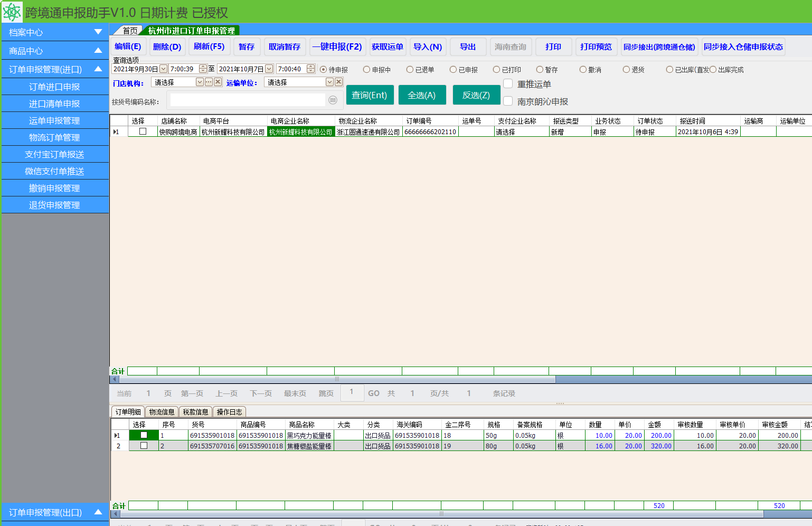Viewport: 812px width, 526px height.
Task: Select the 已打印 radio button
Action: pos(496,70)
